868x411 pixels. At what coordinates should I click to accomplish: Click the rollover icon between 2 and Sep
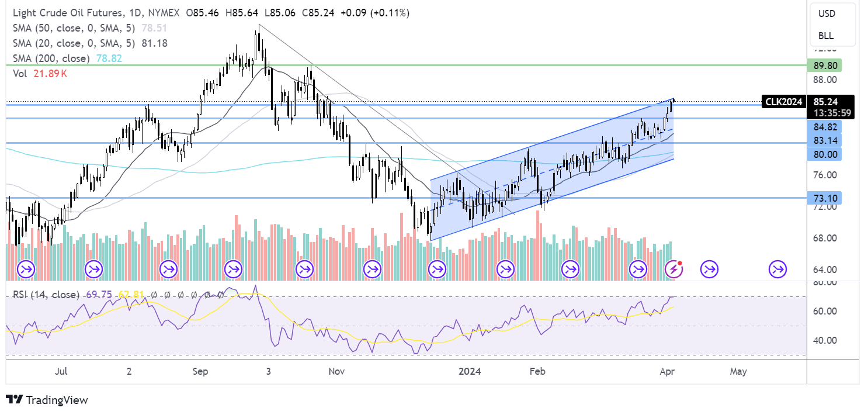168,270
